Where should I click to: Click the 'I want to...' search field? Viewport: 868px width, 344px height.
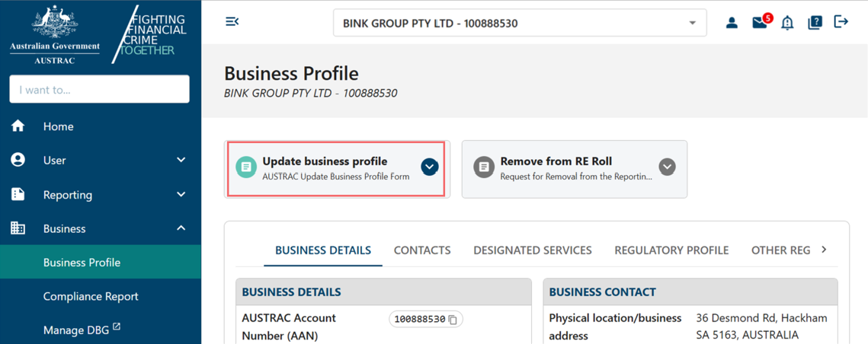pos(100,89)
